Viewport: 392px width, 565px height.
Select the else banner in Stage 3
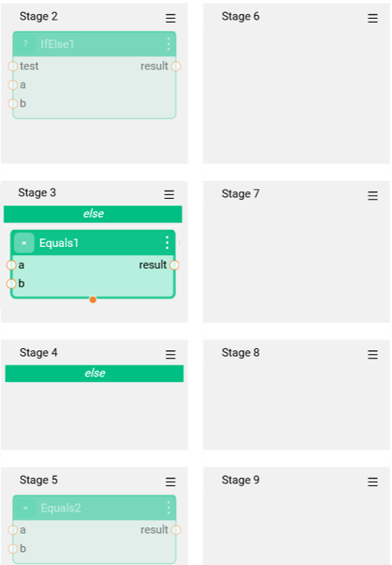pos(93,214)
